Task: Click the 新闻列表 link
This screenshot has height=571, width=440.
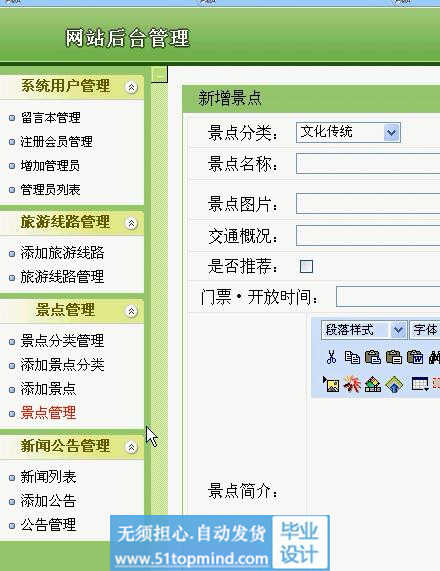Action: coord(48,477)
